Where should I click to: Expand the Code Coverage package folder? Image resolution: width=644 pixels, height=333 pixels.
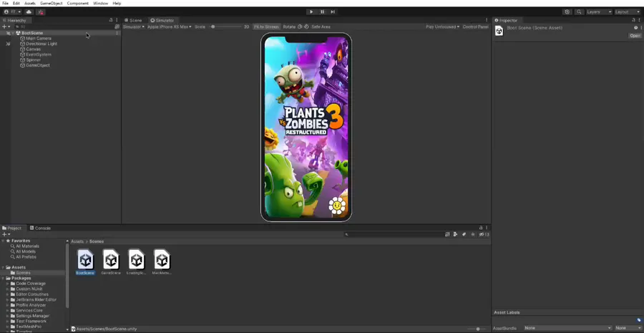[x=7, y=284]
